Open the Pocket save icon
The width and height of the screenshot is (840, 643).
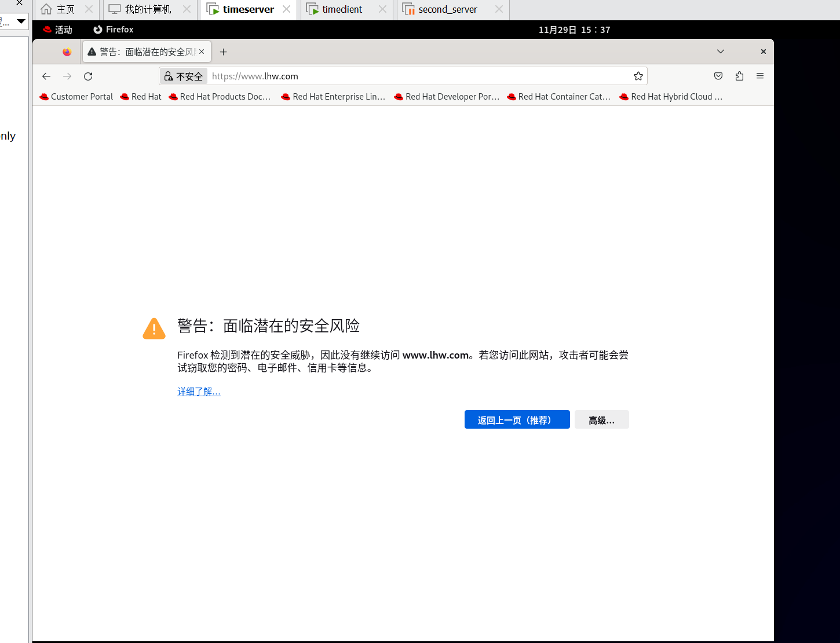click(x=718, y=76)
